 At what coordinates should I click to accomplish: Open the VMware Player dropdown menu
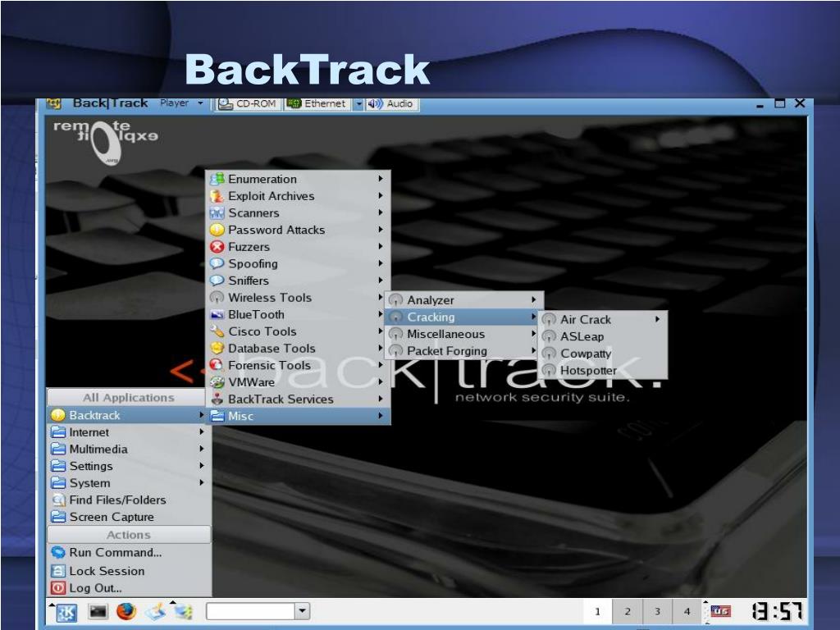[x=181, y=103]
